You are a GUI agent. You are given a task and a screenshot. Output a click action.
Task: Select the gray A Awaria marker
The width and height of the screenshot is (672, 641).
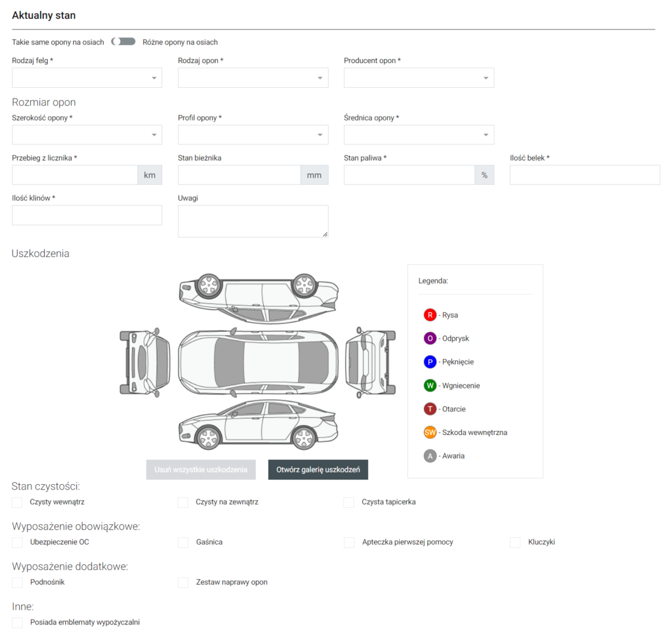tap(430, 456)
